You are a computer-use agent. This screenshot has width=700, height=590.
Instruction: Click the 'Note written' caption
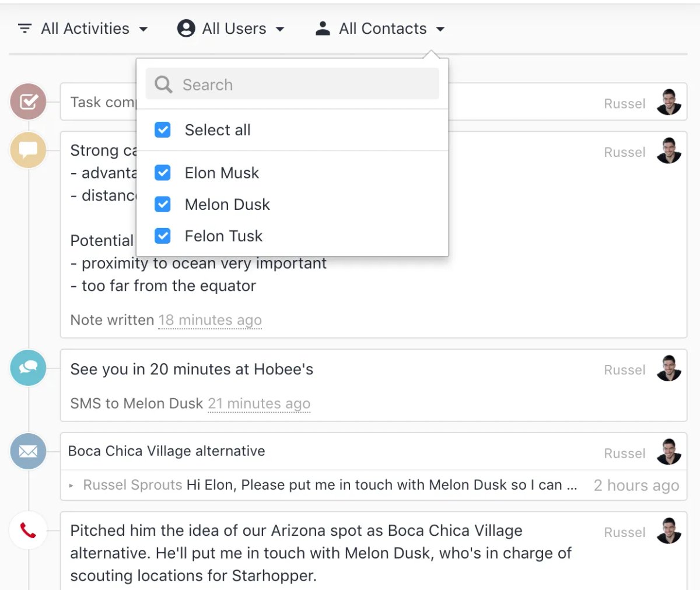112,320
